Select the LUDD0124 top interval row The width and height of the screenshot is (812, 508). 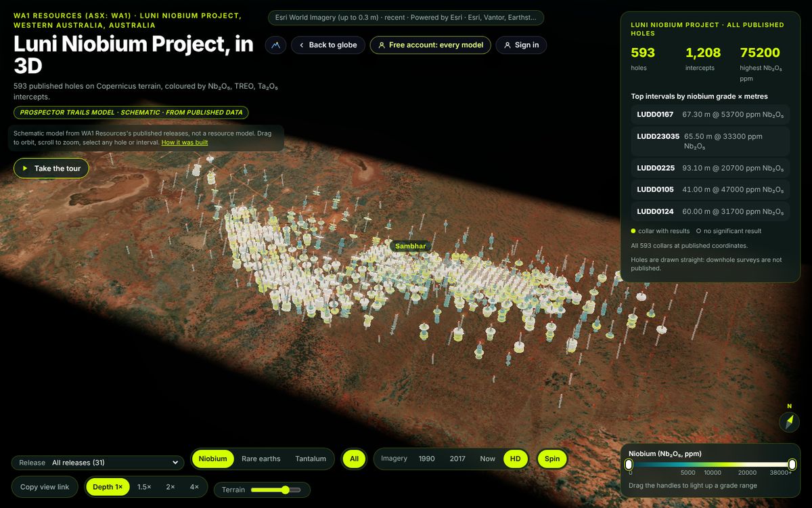[x=710, y=211]
